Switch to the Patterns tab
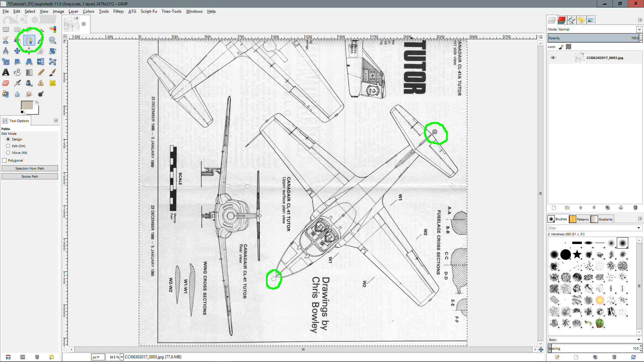Image resolution: width=644 pixels, height=362 pixels. click(x=579, y=219)
